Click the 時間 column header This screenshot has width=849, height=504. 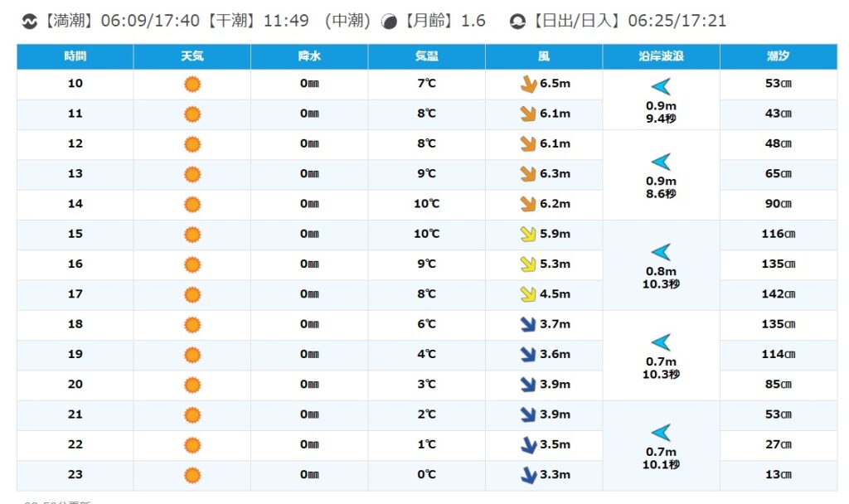[x=75, y=57]
